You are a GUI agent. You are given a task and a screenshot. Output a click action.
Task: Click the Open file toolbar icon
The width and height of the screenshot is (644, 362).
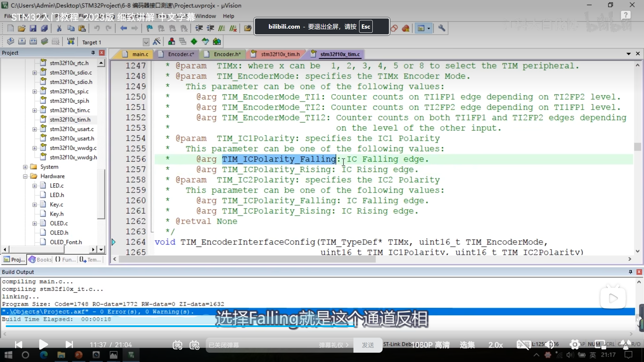click(x=22, y=28)
